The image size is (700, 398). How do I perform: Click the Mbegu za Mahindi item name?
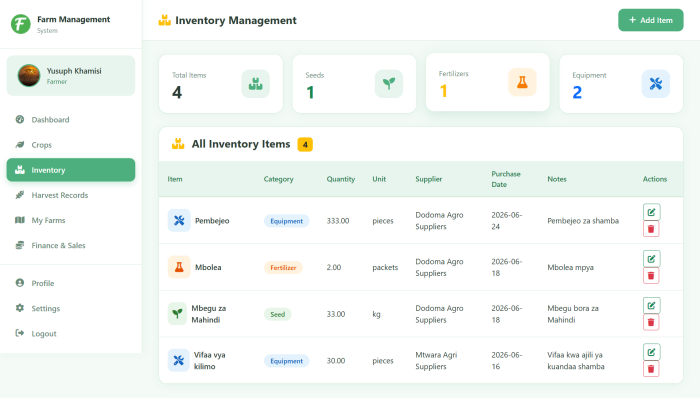pos(208,314)
